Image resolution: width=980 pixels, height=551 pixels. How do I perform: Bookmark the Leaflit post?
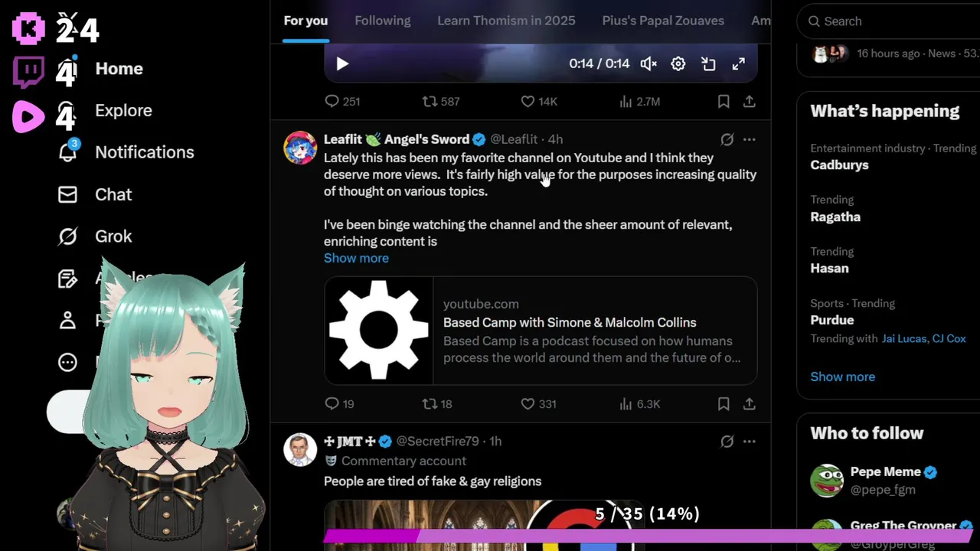tap(724, 403)
